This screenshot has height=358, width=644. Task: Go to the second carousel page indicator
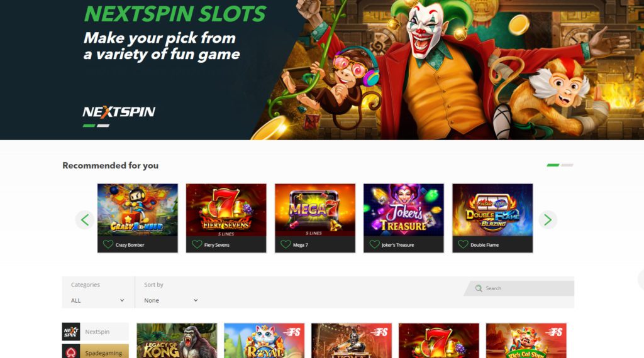[567, 165]
